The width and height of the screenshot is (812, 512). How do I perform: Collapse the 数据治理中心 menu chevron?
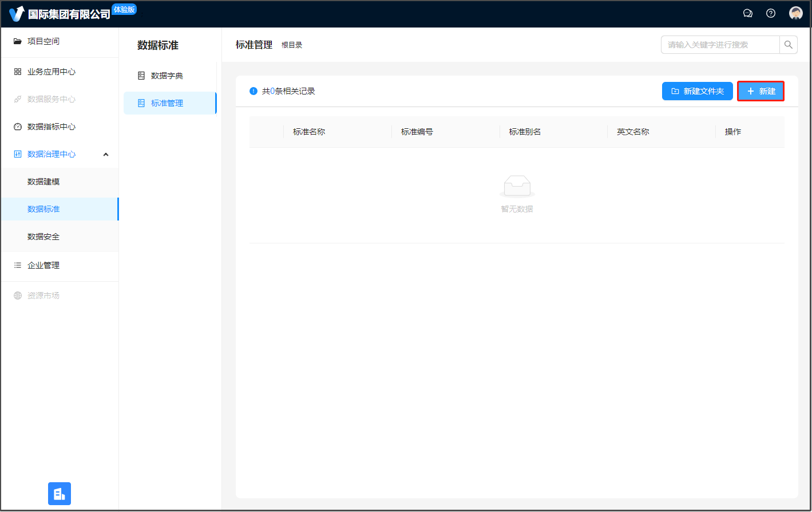tap(106, 155)
